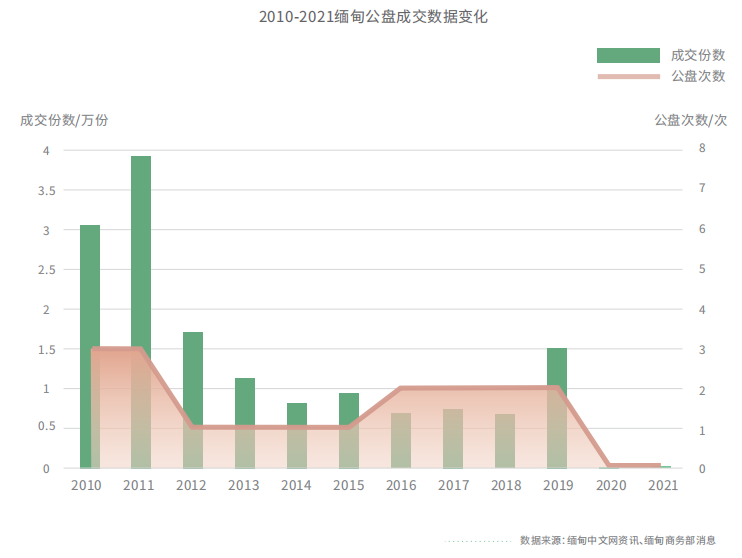Click x-axis label 2011
Screen dimensions: 742x558
[x=139, y=486]
